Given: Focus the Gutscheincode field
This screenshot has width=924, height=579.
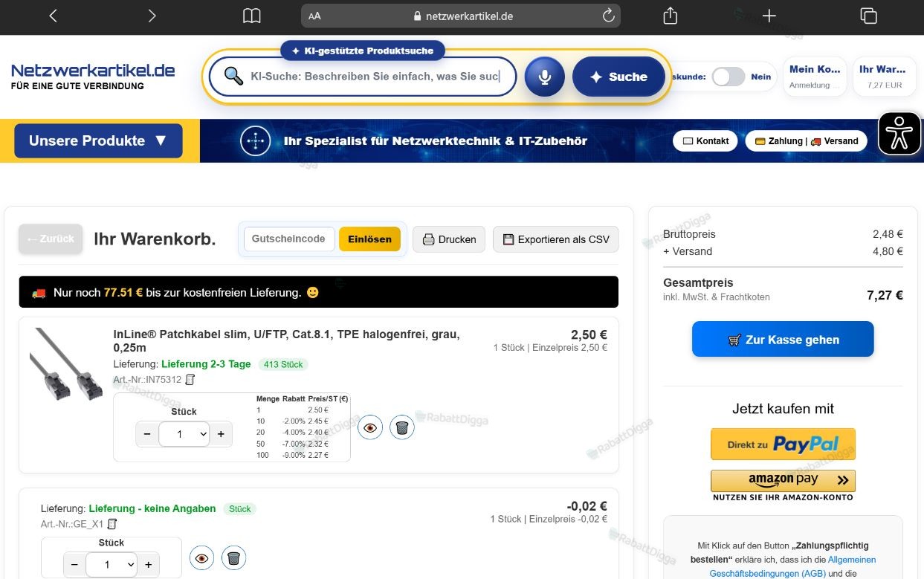Looking at the screenshot, I should point(289,239).
